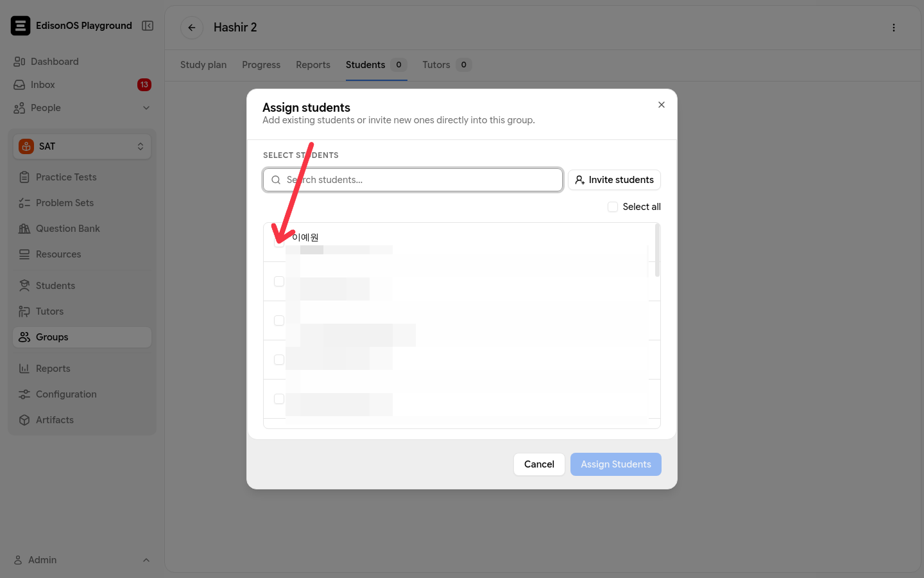Expand the People chevron
This screenshot has width=924, height=578.
[x=146, y=108]
